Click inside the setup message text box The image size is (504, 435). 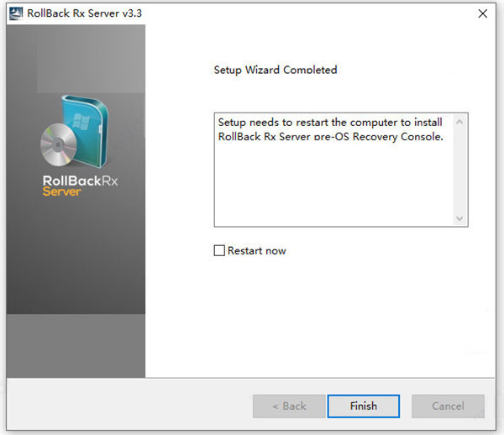coord(341,170)
